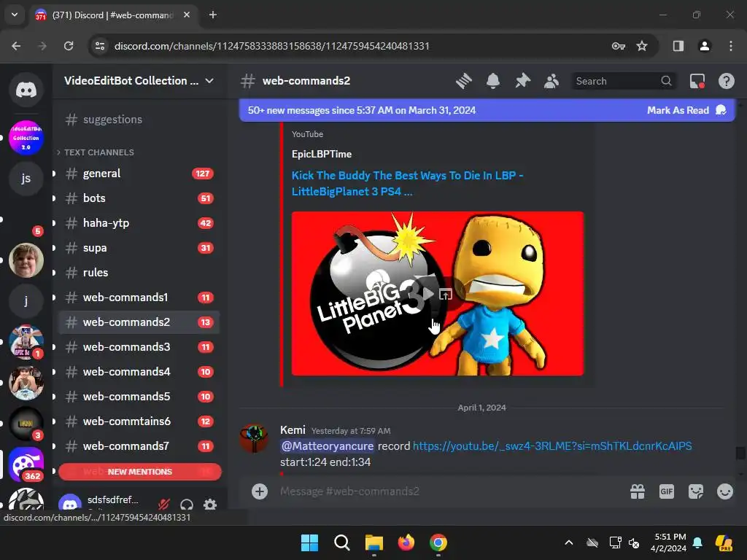Click the plus attachment button in message bar
The width and height of the screenshot is (747, 560).
coord(260,491)
